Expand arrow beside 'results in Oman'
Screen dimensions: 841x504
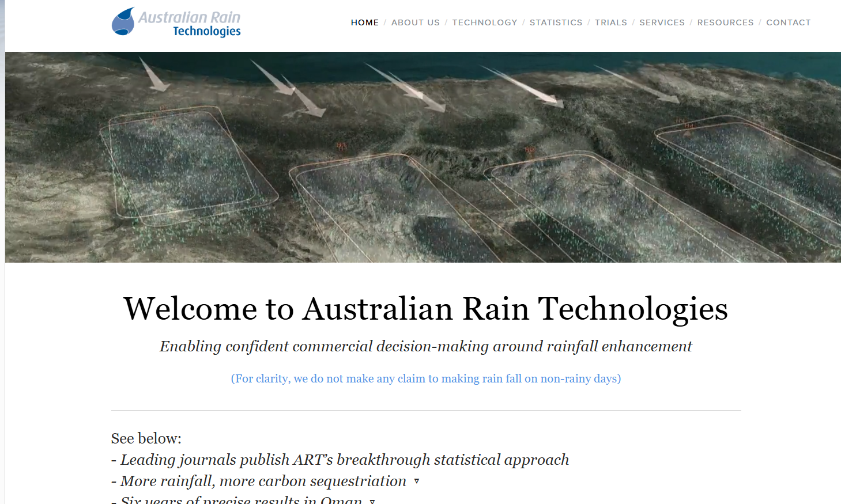[372, 501]
